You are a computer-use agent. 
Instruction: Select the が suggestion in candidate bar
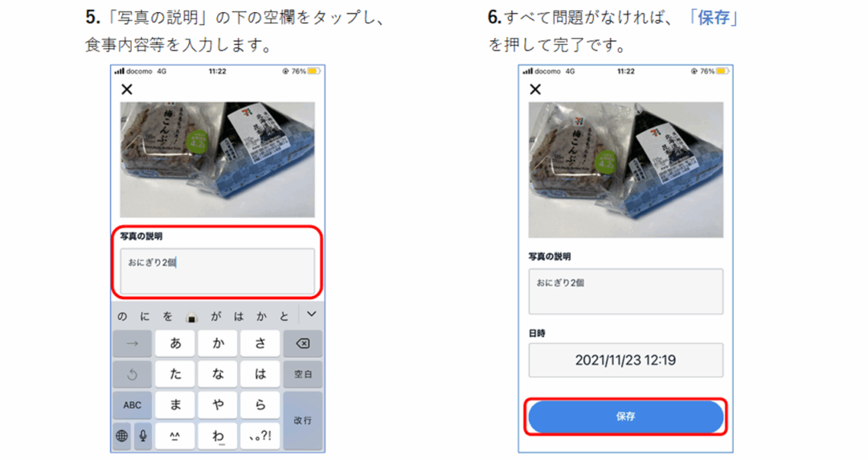coord(216,317)
